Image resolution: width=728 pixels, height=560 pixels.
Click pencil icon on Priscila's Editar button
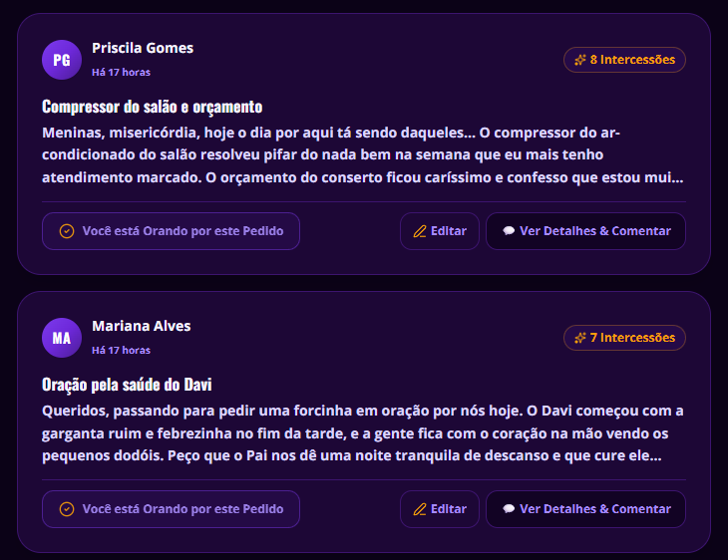pyautogui.click(x=420, y=231)
